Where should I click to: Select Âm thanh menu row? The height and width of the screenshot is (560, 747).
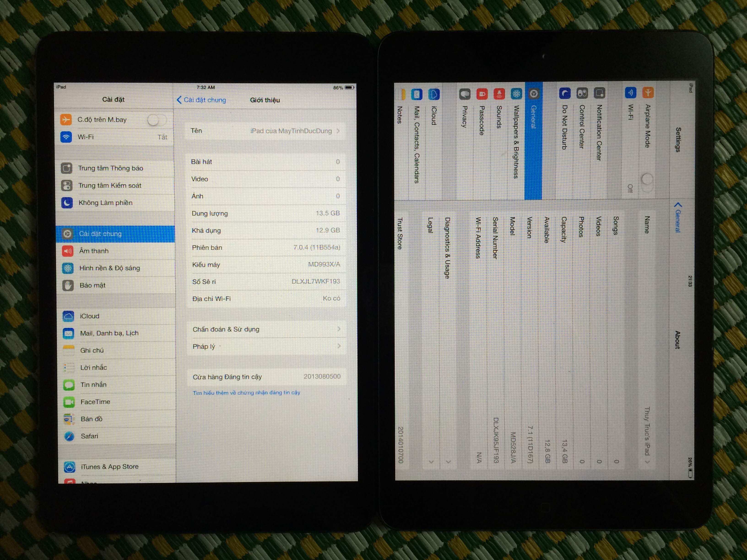click(x=116, y=251)
